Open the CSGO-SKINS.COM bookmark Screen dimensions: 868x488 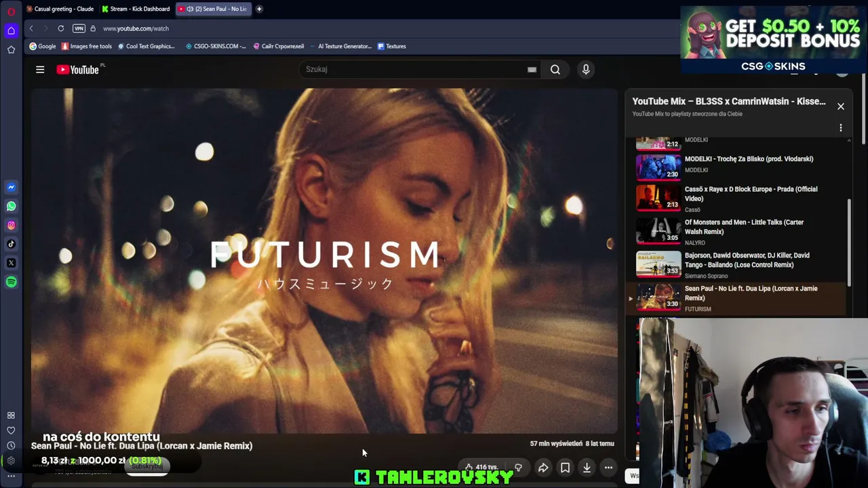(x=216, y=46)
